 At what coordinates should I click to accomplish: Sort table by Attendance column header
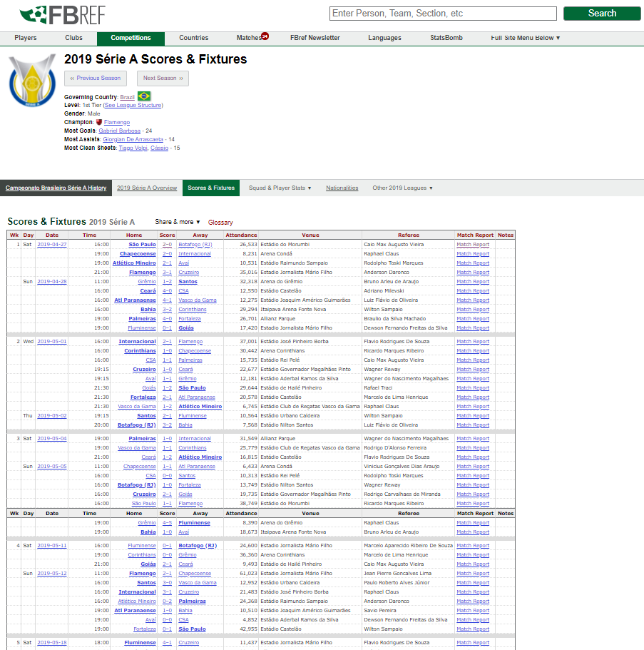(241, 235)
